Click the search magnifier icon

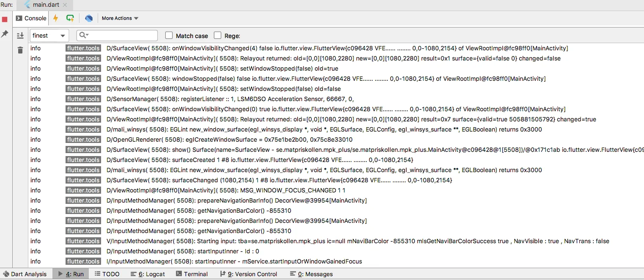[82, 36]
